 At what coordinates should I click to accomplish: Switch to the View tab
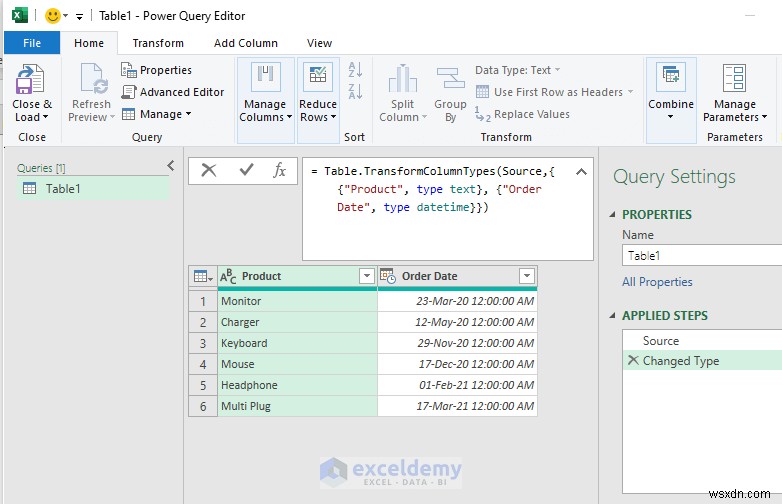[319, 43]
